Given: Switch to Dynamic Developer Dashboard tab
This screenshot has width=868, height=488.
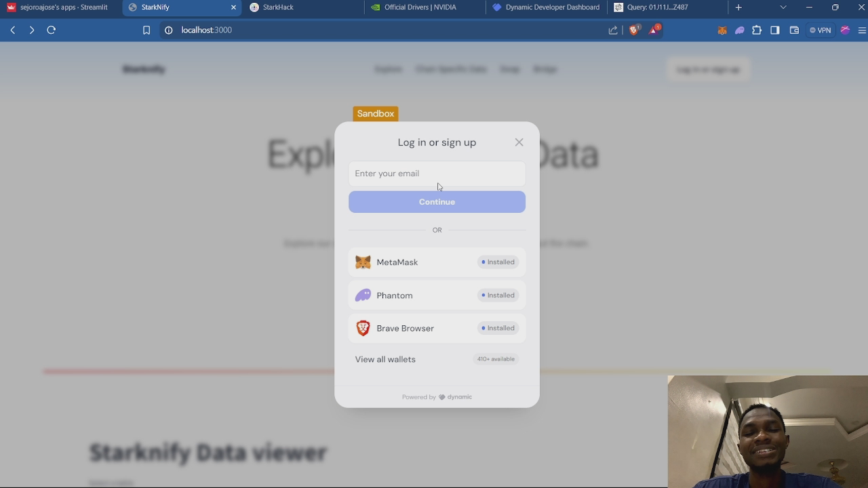Looking at the screenshot, I should [x=546, y=7].
